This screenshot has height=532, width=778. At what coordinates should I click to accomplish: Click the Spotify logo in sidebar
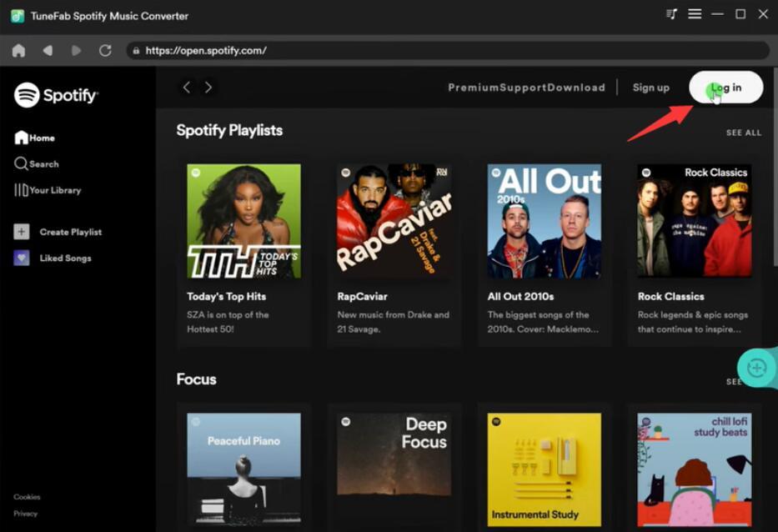56,95
